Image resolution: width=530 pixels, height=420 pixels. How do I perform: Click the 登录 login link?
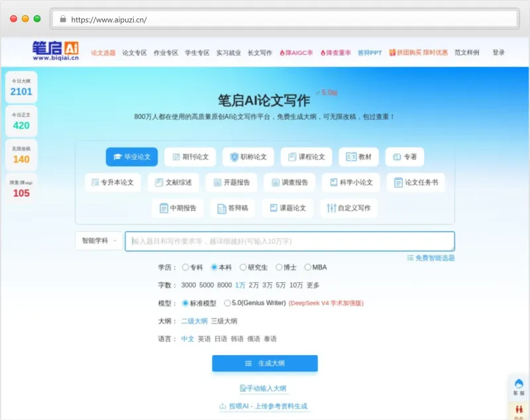point(499,53)
